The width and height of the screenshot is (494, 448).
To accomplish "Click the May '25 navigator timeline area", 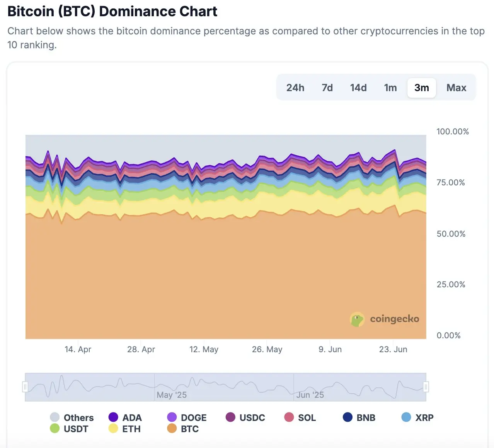I will pyautogui.click(x=224, y=387).
